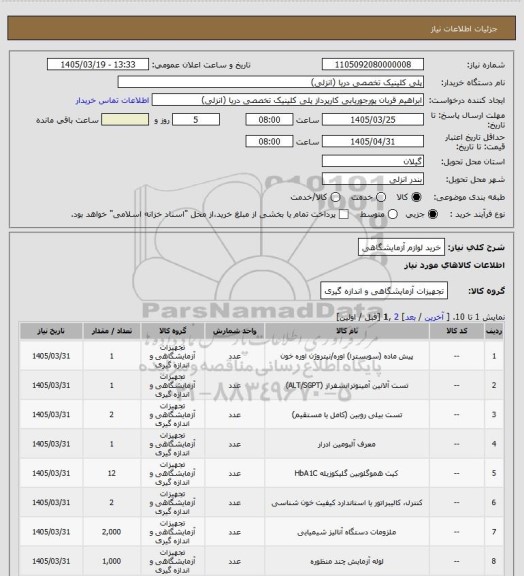Viewport: 524px width, 576px height.
Task: Select the HbA1C kit item name
Action: point(346,473)
